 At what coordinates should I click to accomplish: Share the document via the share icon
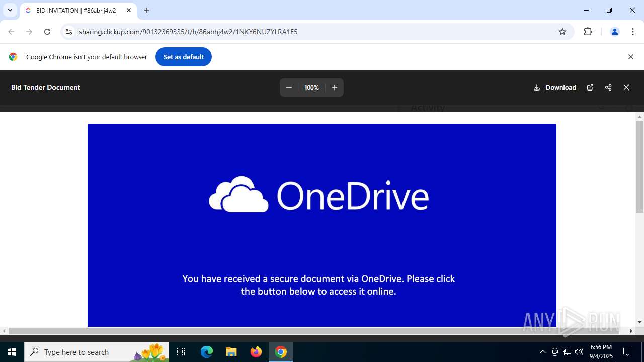[x=608, y=87]
